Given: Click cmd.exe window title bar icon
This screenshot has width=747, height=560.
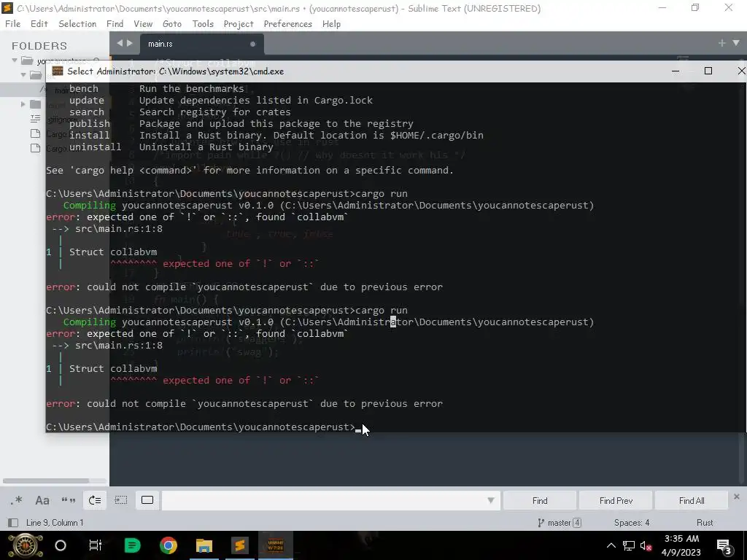Looking at the screenshot, I should pyautogui.click(x=58, y=71).
